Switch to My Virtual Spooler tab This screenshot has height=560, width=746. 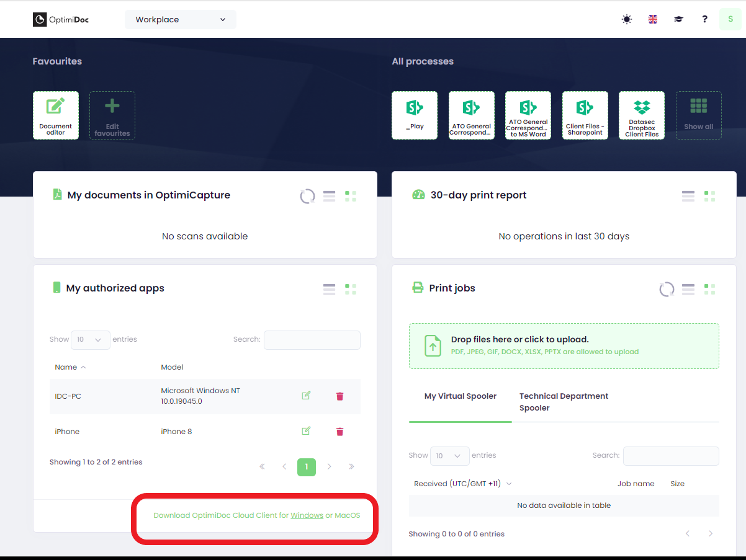[x=461, y=396]
